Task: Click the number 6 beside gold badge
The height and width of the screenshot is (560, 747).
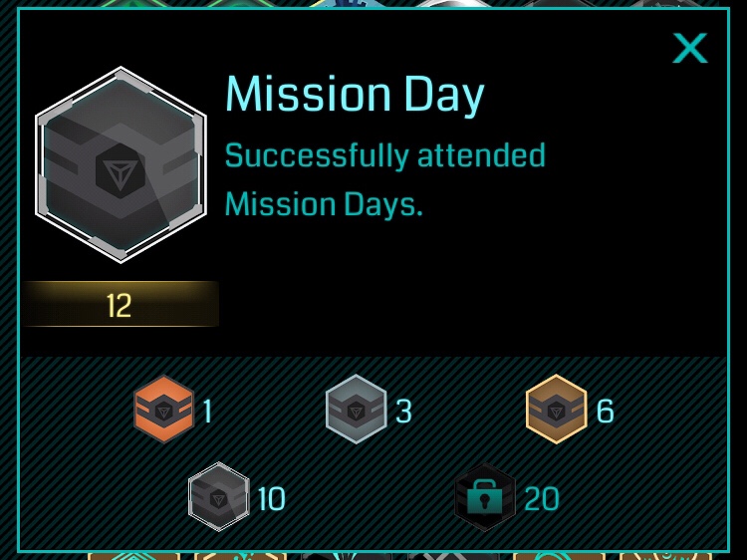Action: point(605,411)
